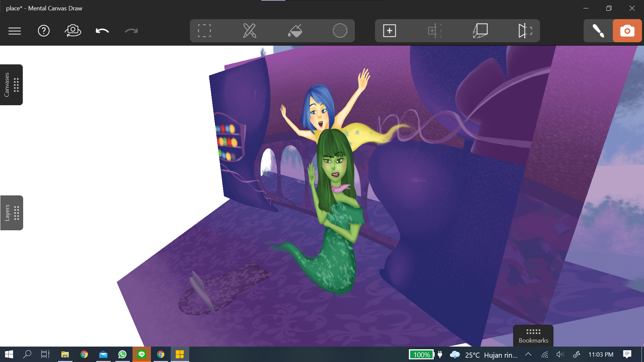Select the dashed rectangle selection tool

(x=204, y=31)
